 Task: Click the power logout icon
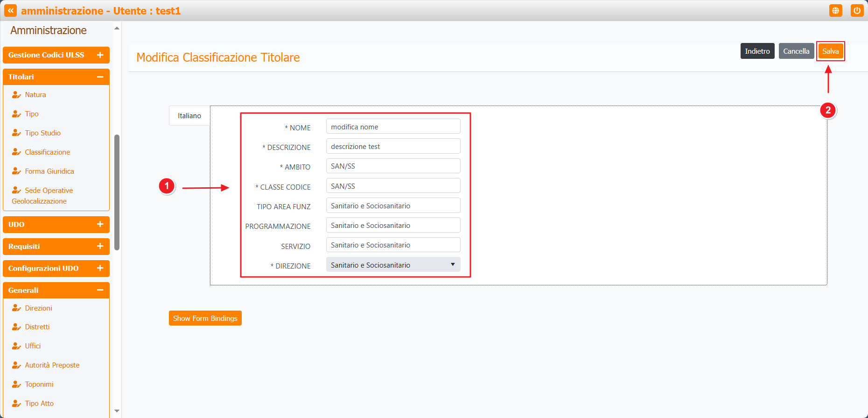(857, 10)
